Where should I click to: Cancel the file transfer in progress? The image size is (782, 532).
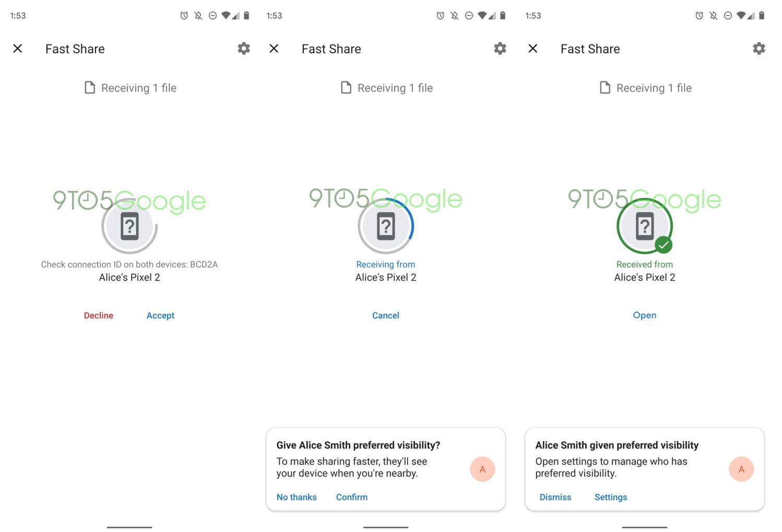tap(385, 315)
